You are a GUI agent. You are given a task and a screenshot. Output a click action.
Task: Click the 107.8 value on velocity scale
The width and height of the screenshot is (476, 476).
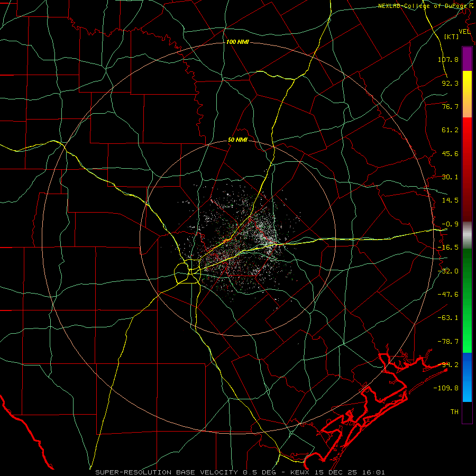pos(448,59)
